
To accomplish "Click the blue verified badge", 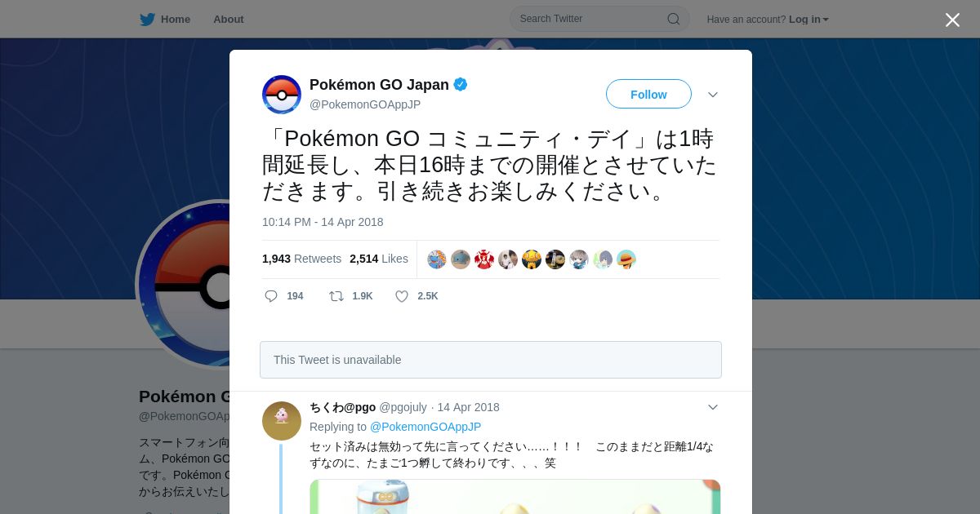I will point(461,84).
